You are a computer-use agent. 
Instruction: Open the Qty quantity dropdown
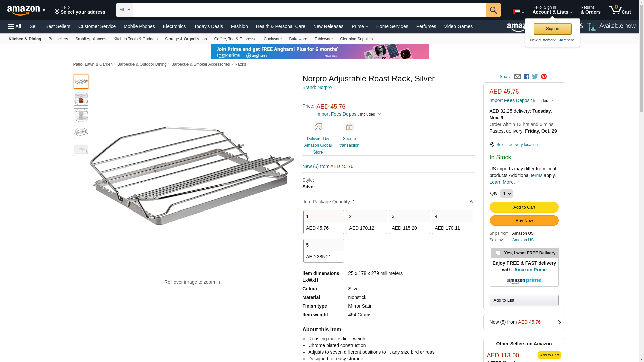click(x=506, y=194)
